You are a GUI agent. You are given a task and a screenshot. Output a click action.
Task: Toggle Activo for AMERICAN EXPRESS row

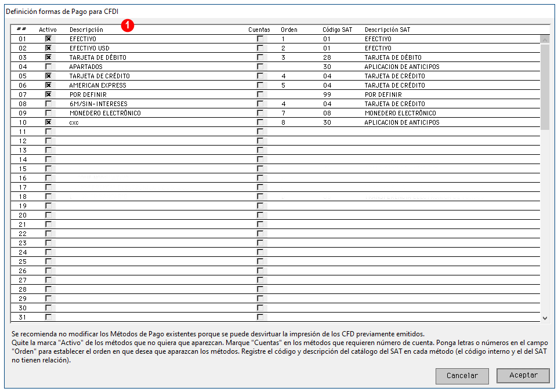pos(48,85)
